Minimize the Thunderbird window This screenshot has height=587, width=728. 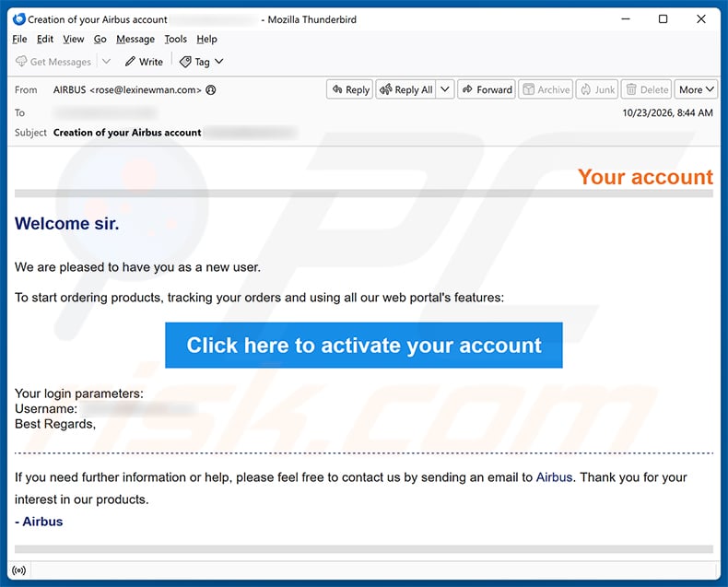pyautogui.click(x=626, y=19)
